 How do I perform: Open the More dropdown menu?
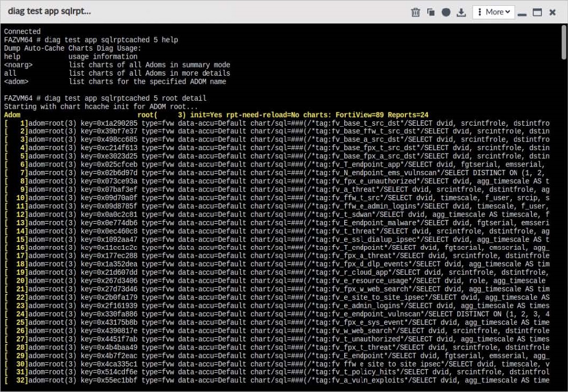[x=493, y=12]
